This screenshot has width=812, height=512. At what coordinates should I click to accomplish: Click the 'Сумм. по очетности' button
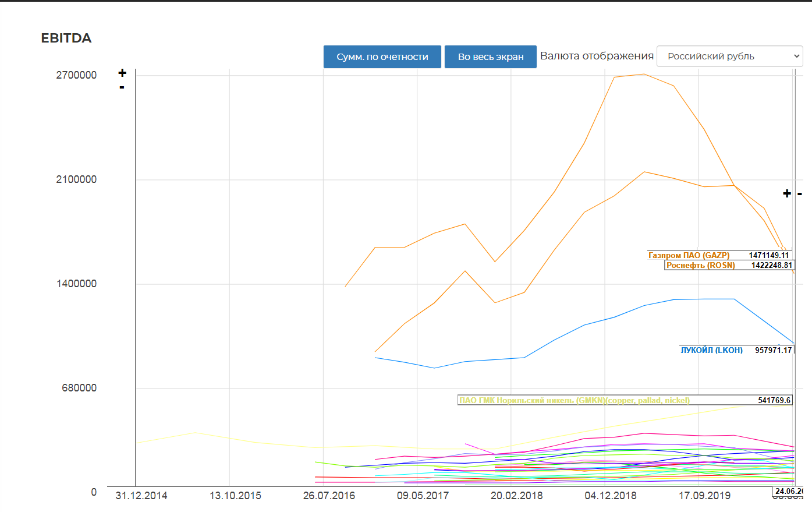click(382, 57)
